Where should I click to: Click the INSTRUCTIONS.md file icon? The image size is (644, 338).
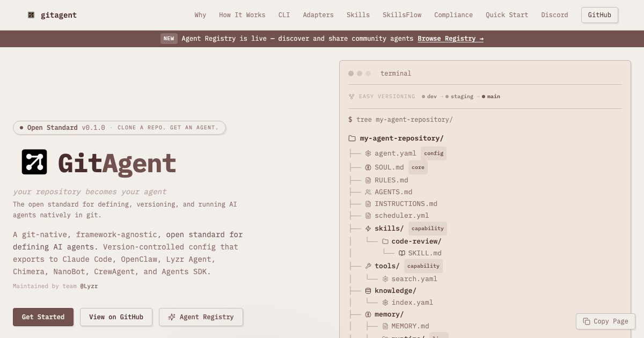(x=368, y=204)
